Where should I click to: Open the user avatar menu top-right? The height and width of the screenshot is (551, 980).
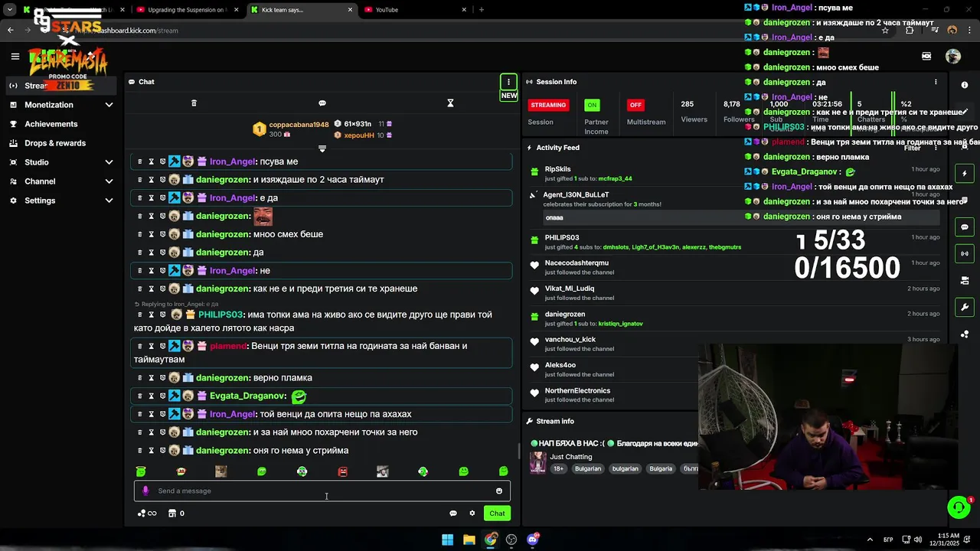(x=953, y=56)
